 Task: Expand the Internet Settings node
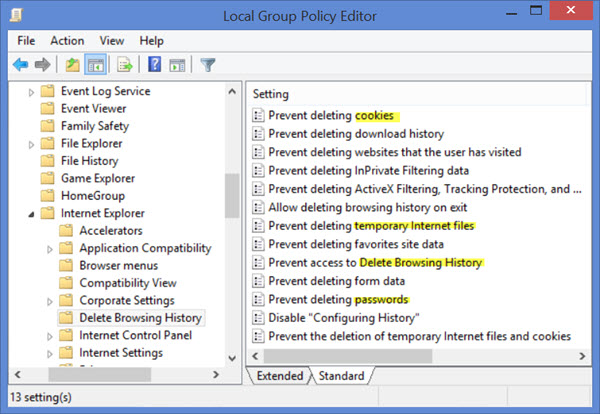[50, 354]
